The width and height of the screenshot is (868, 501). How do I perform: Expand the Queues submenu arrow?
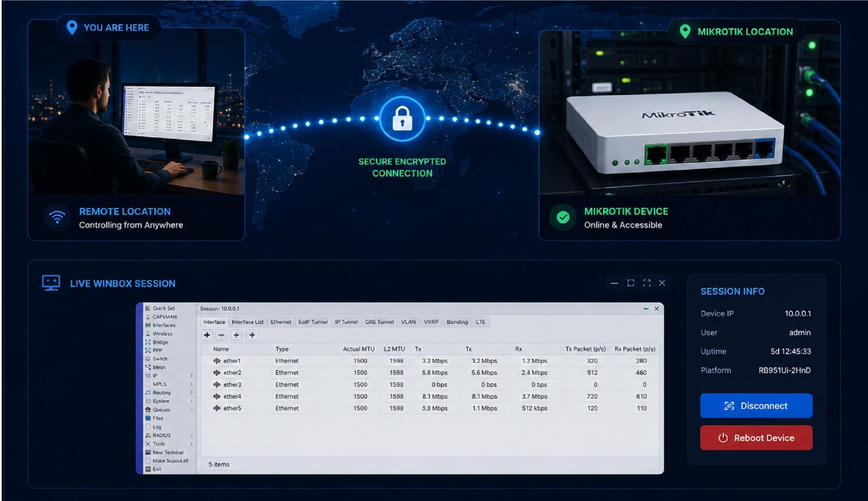tap(191, 410)
